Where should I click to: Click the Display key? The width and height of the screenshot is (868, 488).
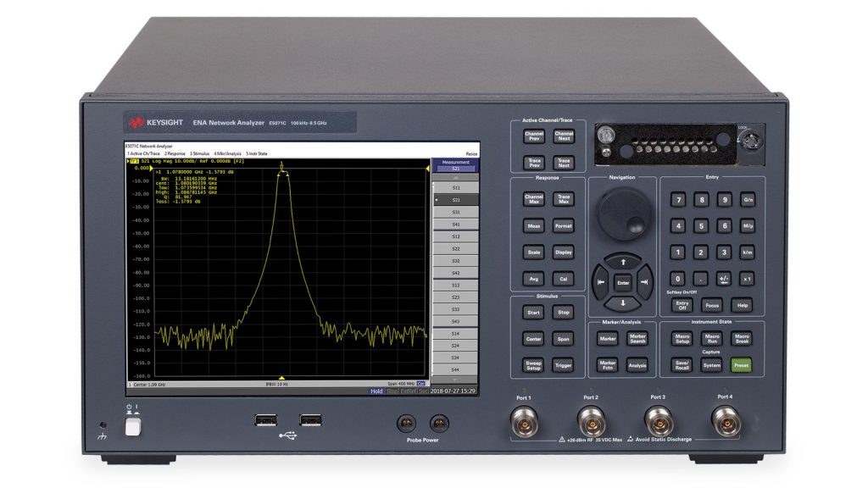tap(564, 252)
